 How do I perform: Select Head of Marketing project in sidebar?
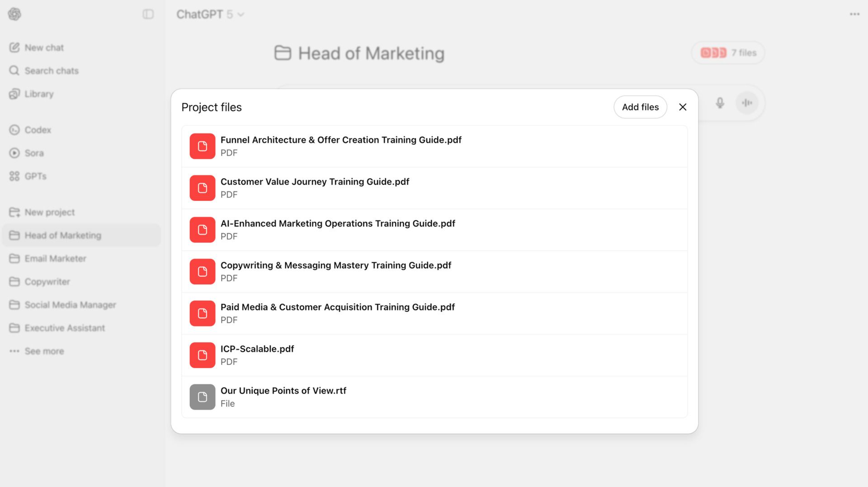tap(81, 235)
